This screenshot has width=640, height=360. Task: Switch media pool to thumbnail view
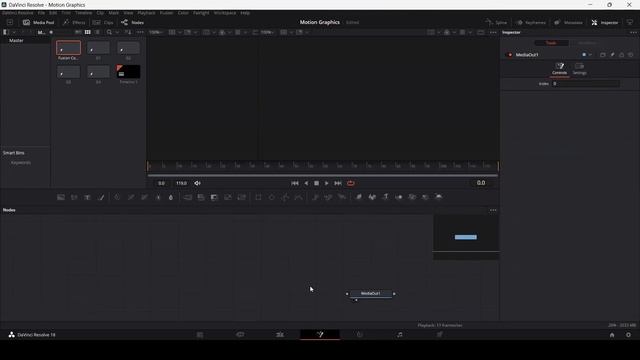pos(87,32)
